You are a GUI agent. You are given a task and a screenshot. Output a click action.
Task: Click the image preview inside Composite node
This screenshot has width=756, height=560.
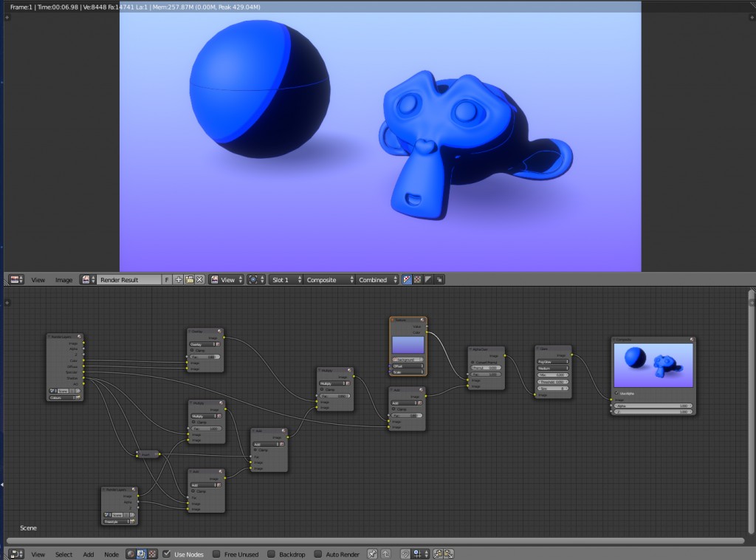coord(654,364)
